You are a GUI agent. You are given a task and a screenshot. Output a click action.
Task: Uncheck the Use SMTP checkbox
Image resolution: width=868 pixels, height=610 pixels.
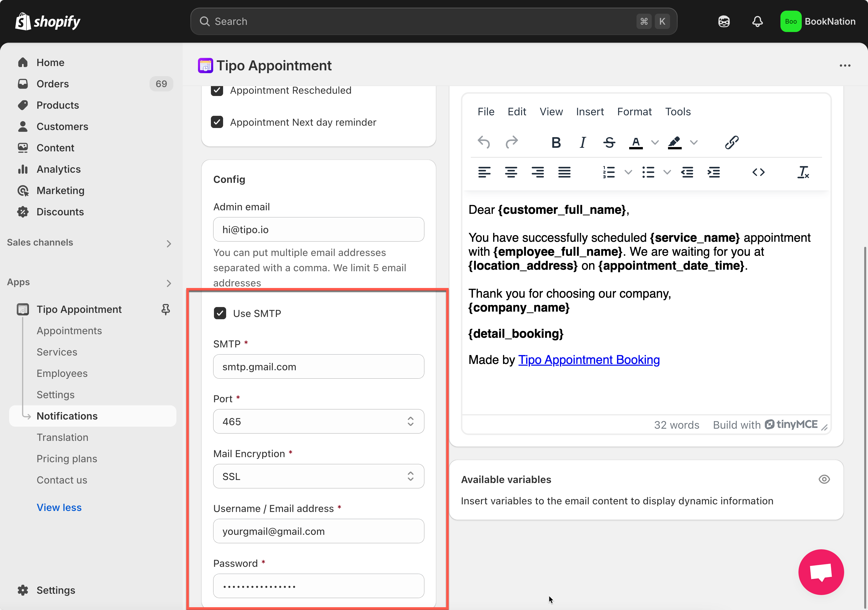pyautogui.click(x=220, y=314)
